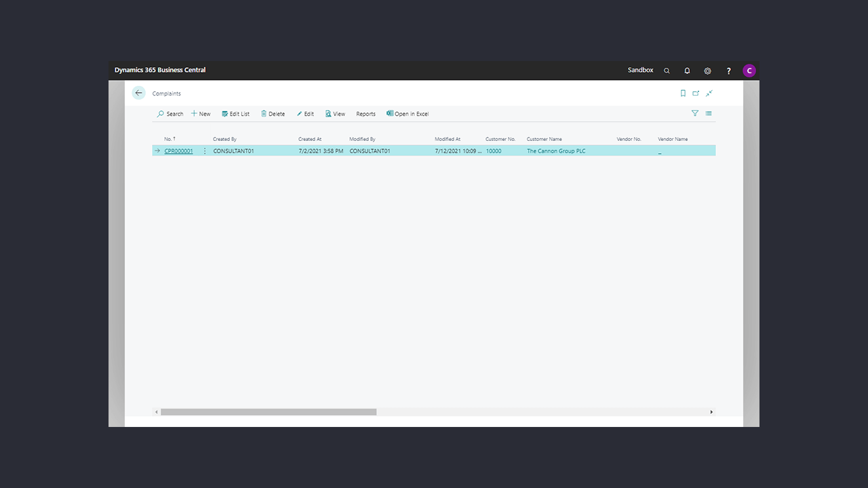The image size is (868, 488).
Task: Open complaint CPR000001 link
Action: point(178,151)
